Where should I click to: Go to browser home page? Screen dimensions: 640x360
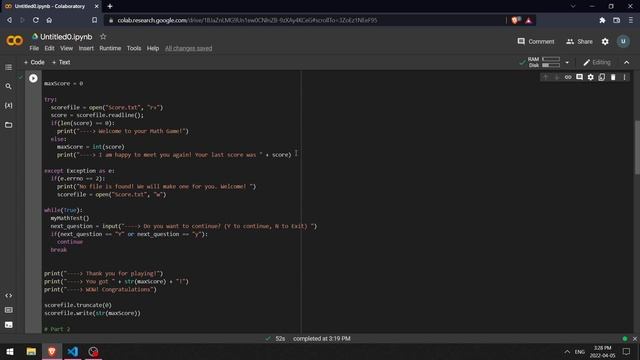pos(49,20)
